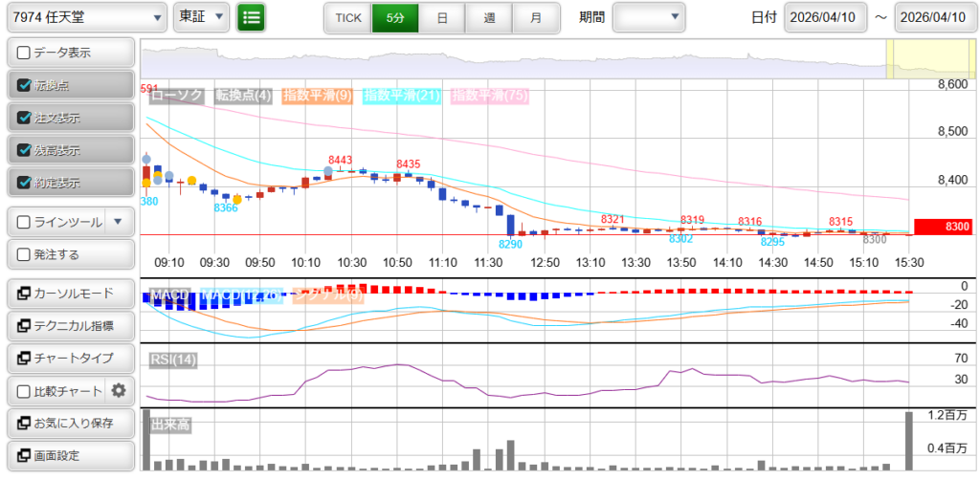Open the 比較チャート gear settings icon

click(x=119, y=390)
